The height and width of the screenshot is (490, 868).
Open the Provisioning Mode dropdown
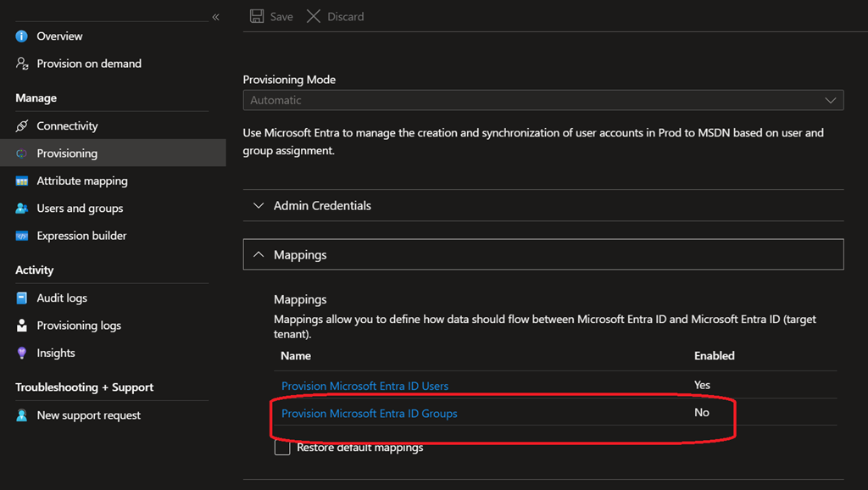tap(542, 100)
